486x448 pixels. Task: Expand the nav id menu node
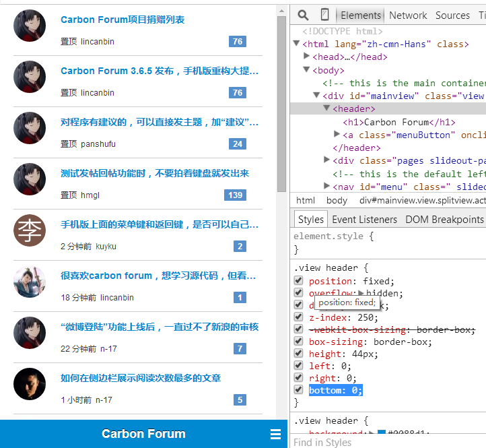coord(326,186)
